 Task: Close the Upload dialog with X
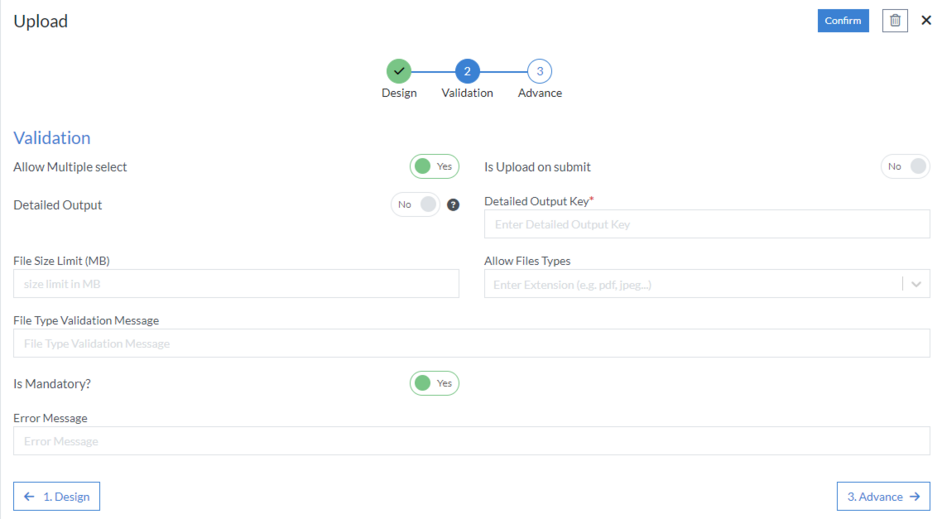pos(926,21)
